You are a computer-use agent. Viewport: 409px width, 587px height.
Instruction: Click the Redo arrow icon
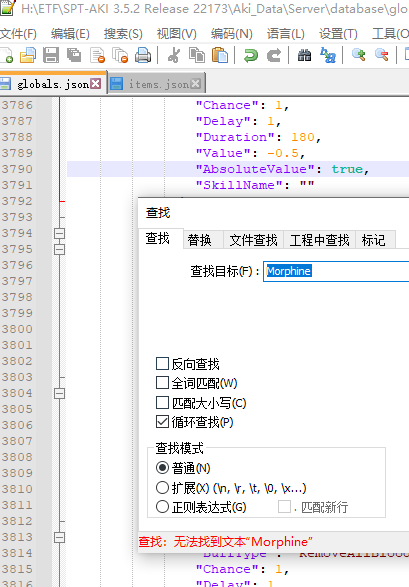pos(274,55)
